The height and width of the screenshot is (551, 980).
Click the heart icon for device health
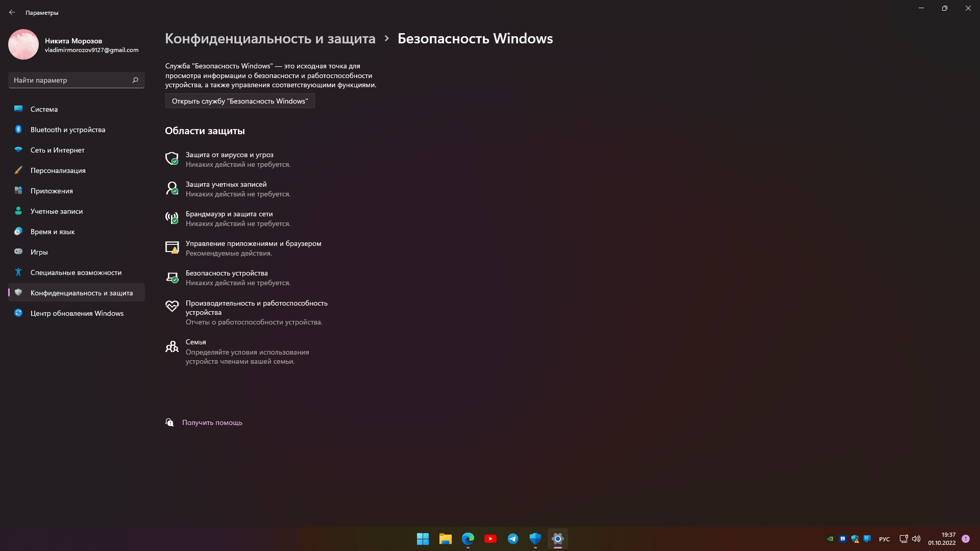172,306
